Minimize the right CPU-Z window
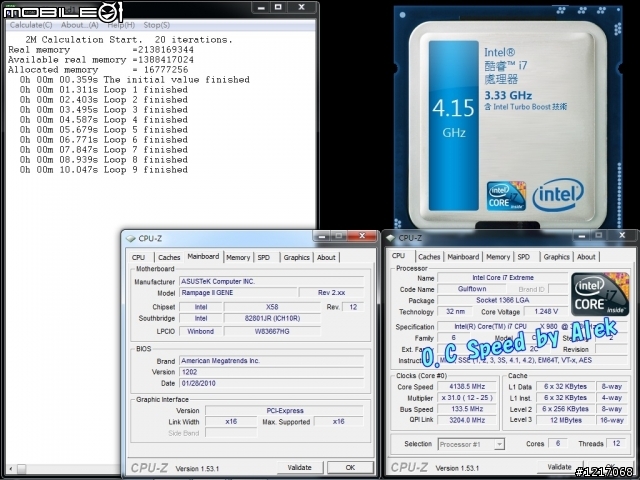 (x=582, y=236)
